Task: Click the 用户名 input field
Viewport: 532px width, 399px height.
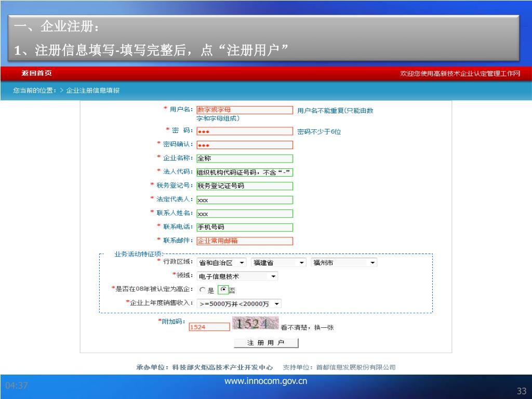Action: click(244, 110)
